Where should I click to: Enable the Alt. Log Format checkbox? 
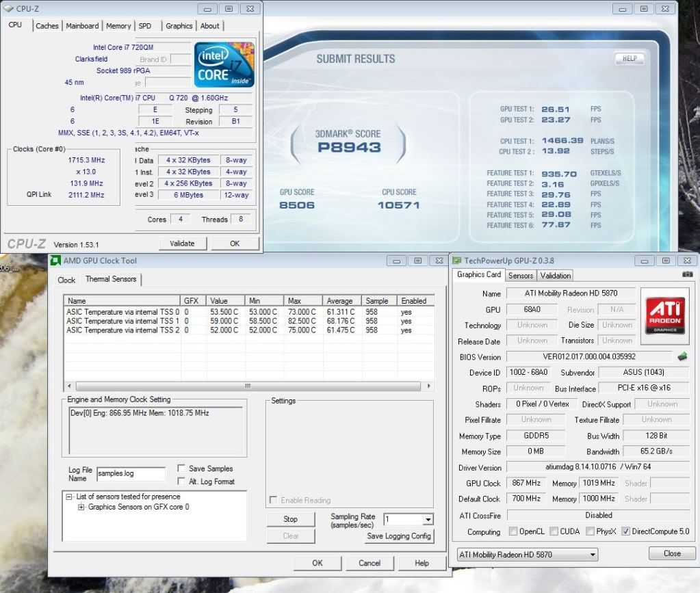181,481
